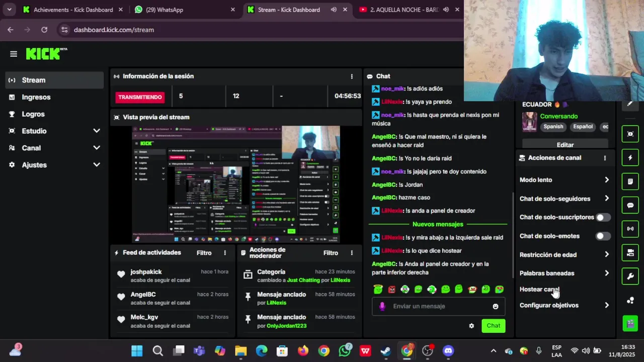
Task: Click the Editar button for stream info
Action: click(565, 145)
